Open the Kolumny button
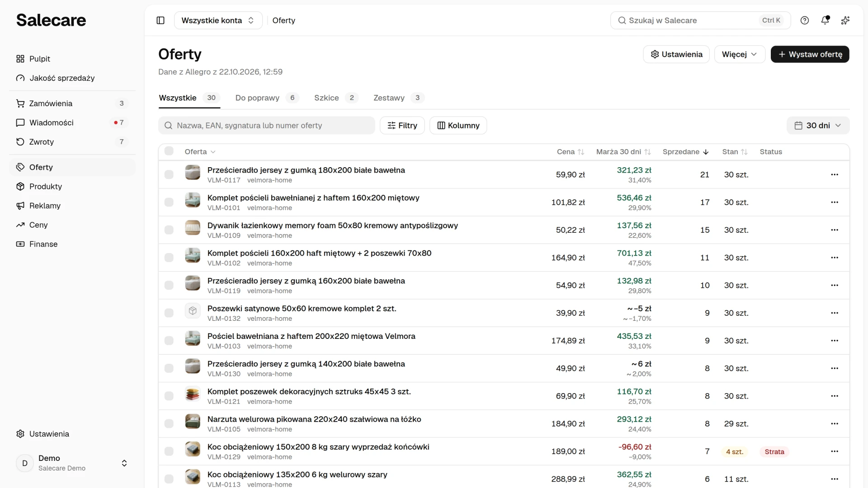The image size is (868, 488). 458,126
